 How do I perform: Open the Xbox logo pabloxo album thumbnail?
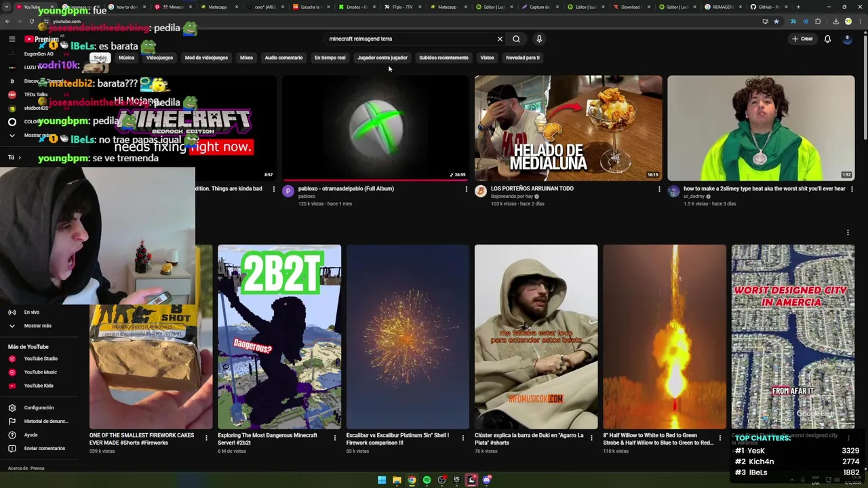(x=375, y=128)
